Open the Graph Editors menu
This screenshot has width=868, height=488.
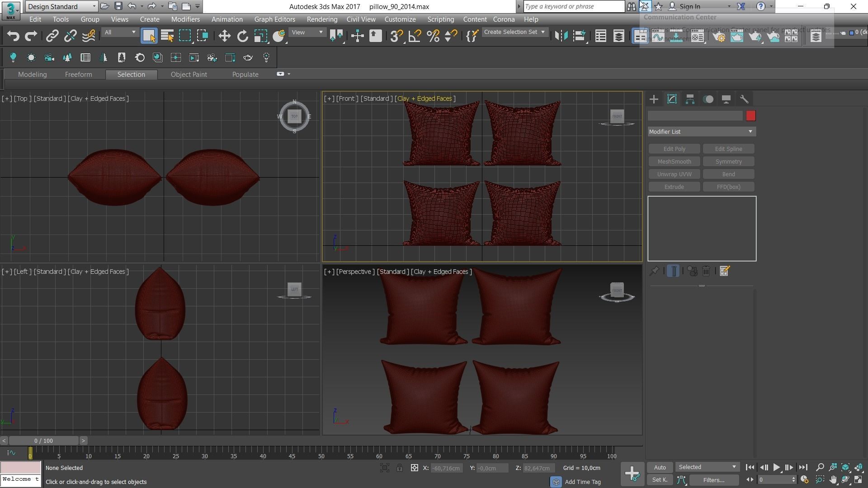274,19
